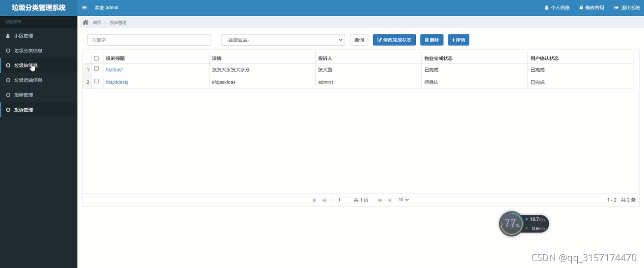The image size is (644, 268).
Task: Click the 删除 delete button
Action: click(x=432, y=40)
